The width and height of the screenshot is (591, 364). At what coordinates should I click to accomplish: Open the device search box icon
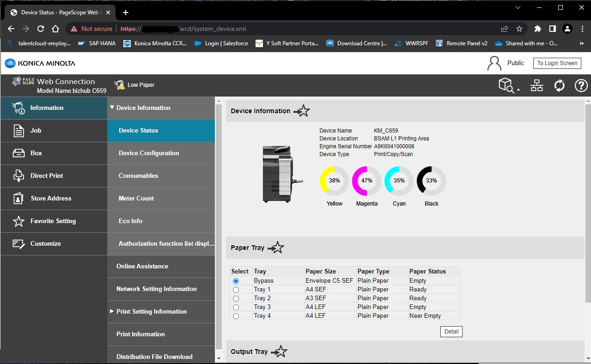tap(507, 85)
